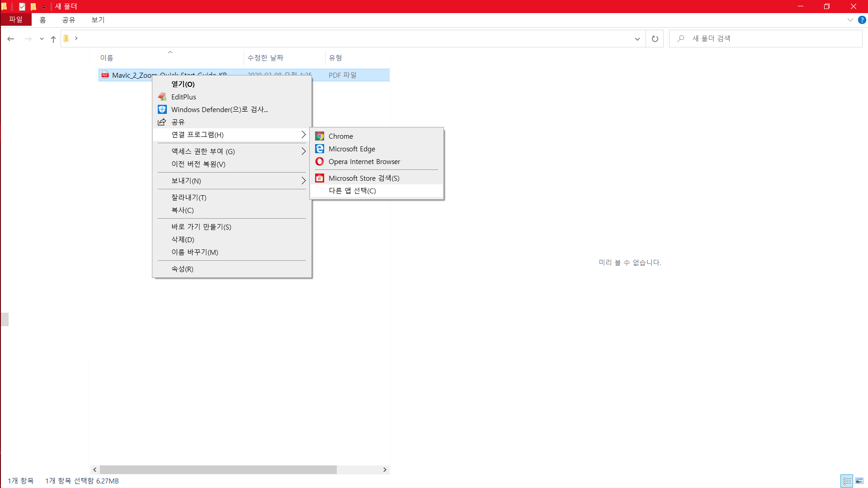Open with Chrome from the submenu
868x488 pixels.
click(x=340, y=136)
